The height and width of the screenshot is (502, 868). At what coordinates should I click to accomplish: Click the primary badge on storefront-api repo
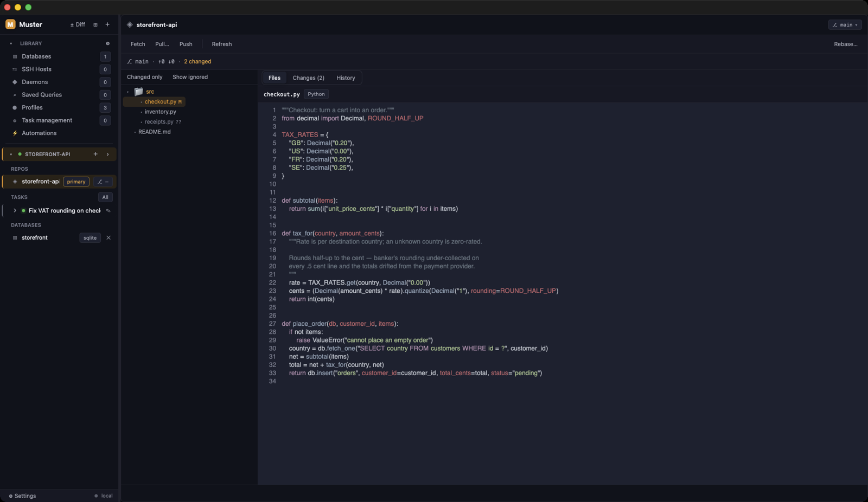click(x=76, y=182)
